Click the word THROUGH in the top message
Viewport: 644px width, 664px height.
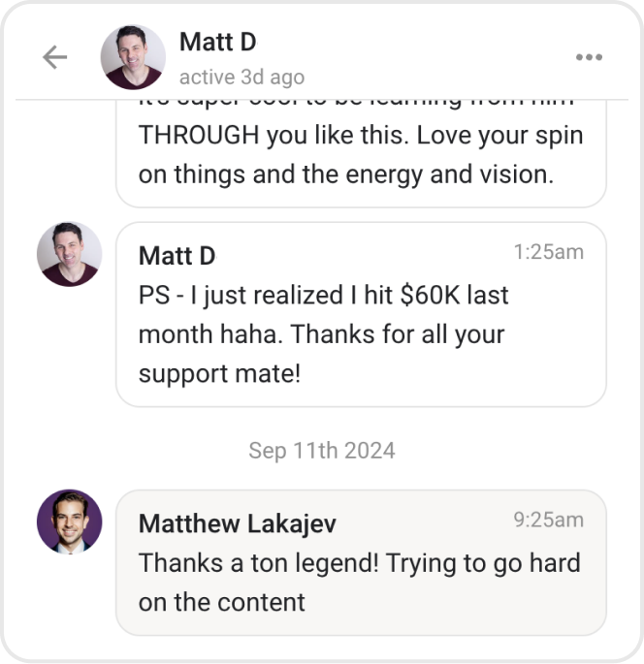point(199,135)
